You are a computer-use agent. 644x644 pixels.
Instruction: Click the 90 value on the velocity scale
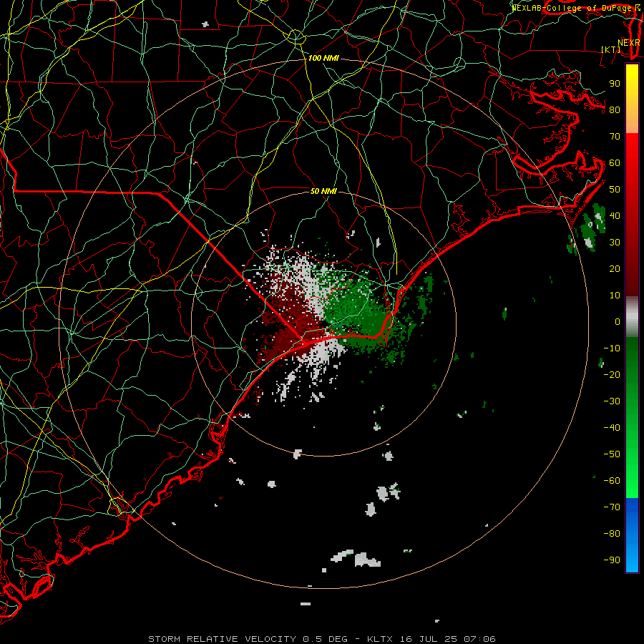(x=615, y=84)
